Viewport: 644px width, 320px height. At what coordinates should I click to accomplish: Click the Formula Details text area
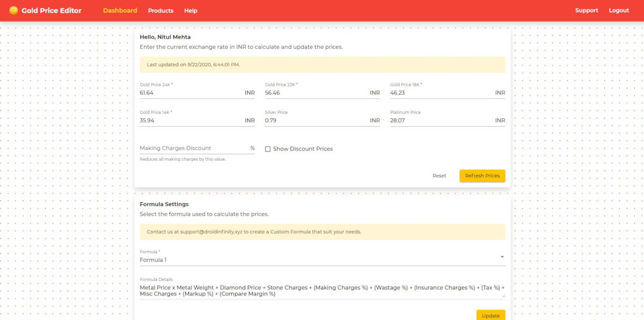pos(322,291)
